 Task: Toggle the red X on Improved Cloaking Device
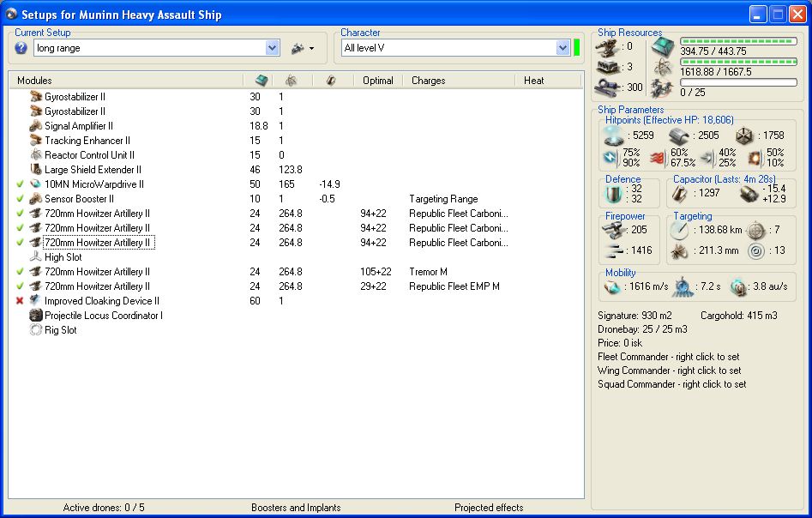click(20, 300)
